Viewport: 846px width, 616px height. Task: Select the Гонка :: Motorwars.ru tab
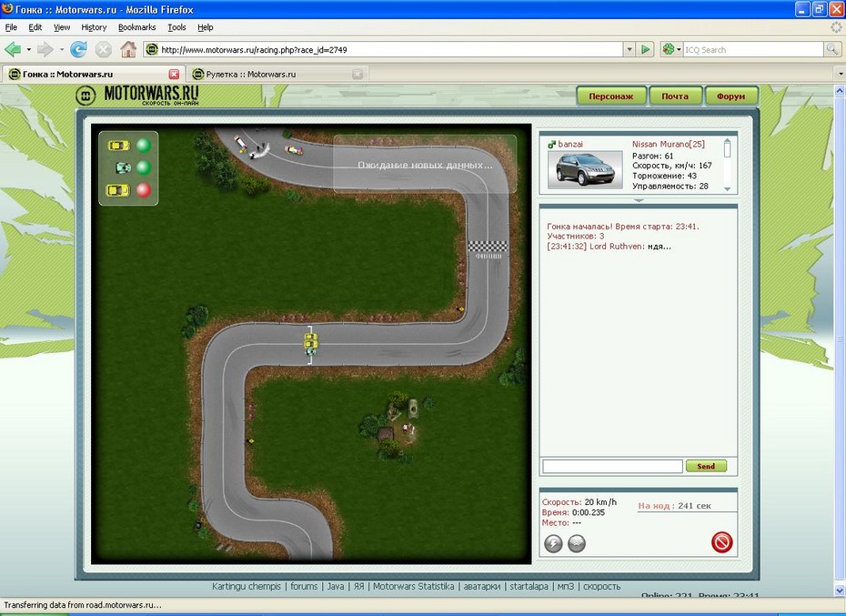[92, 74]
